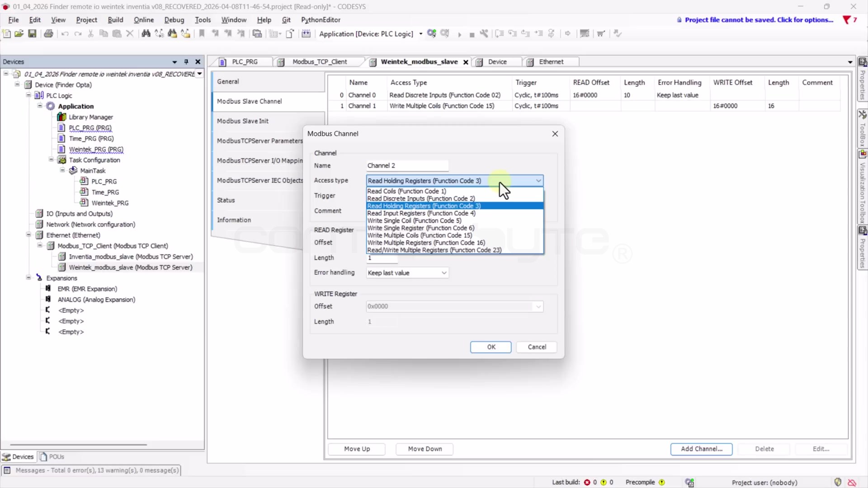868x488 pixels.
Task: Click the shopping cart toolbar icon
Action: point(601,33)
